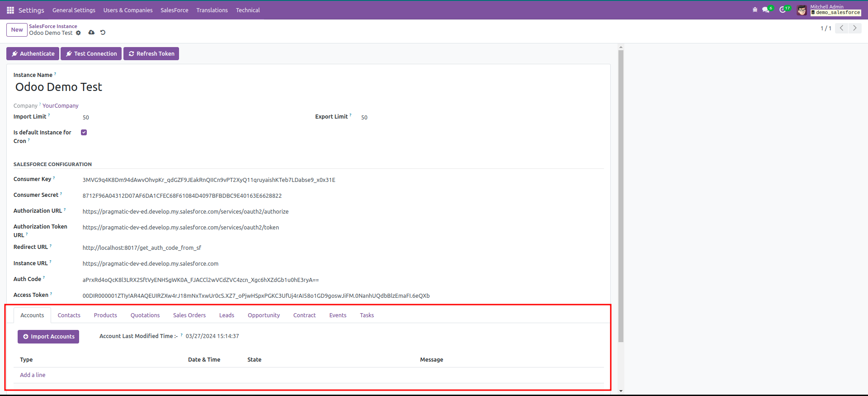Click the scrollbar down arrow
868x396 pixels.
tap(621, 391)
